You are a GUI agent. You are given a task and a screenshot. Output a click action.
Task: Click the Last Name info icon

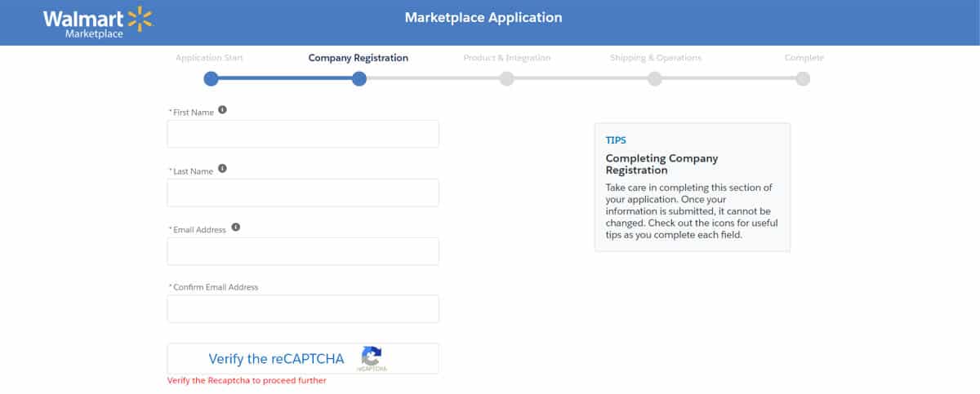click(222, 170)
